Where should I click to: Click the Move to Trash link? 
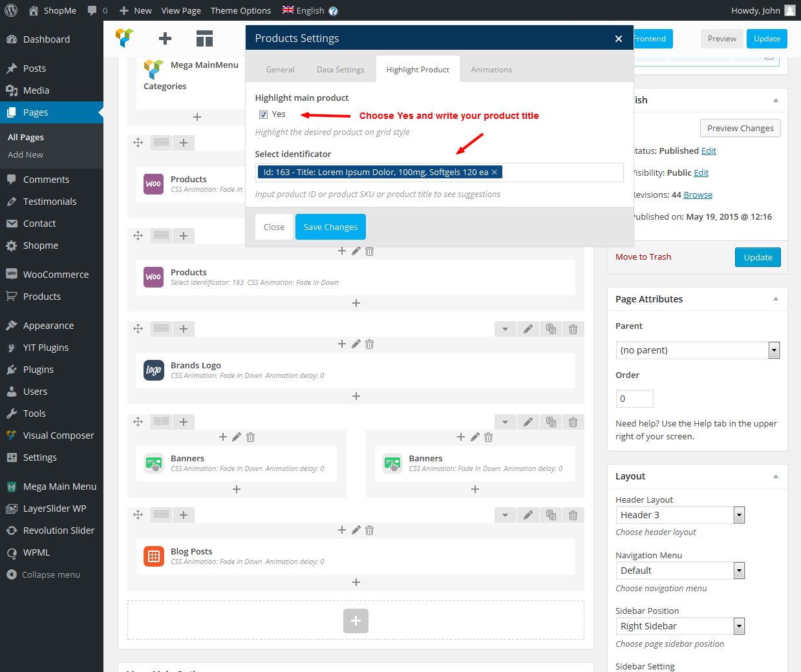pos(643,257)
